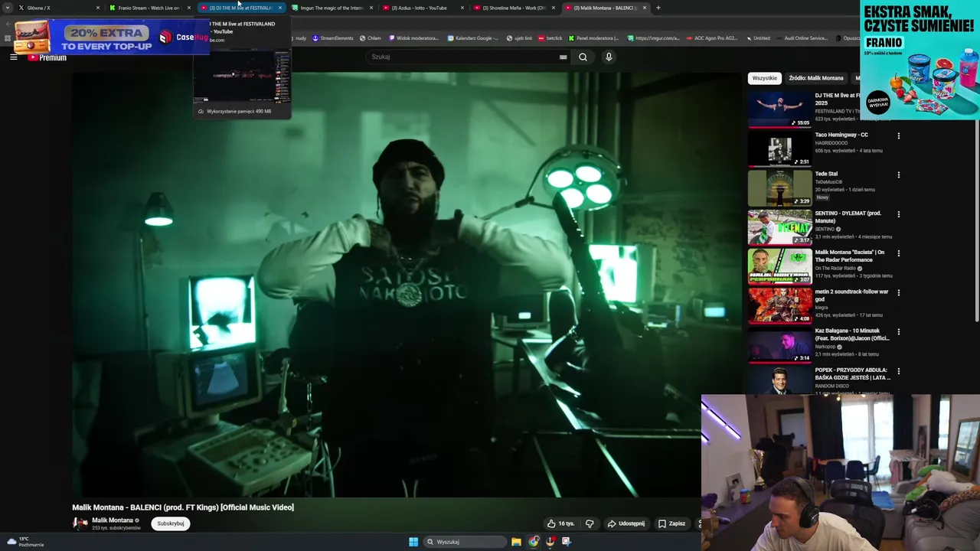Select the Wszystkie filter chip
The width and height of the screenshot is (980, 551).
[764, 78]
